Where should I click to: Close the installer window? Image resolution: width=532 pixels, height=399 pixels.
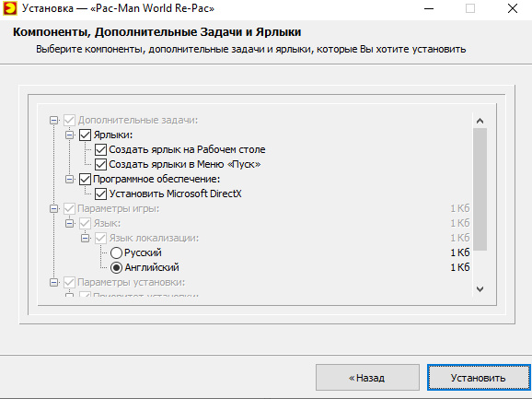[513, 9]
